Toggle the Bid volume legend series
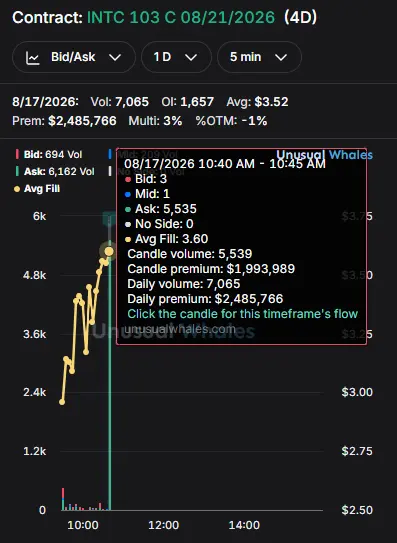 coord(53,154)
